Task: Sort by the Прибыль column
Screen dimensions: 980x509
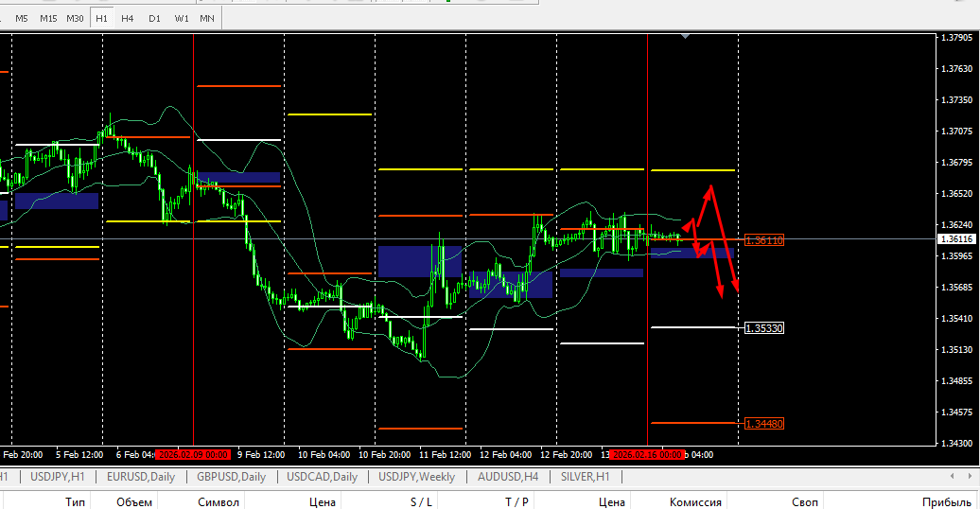Action: pos(946,502)
